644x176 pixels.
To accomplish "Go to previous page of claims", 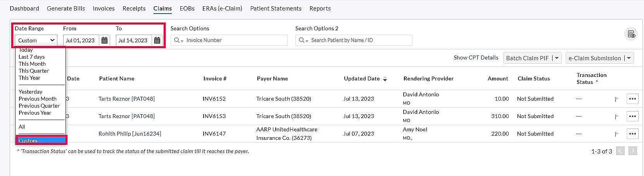I will tap(620, 151).
